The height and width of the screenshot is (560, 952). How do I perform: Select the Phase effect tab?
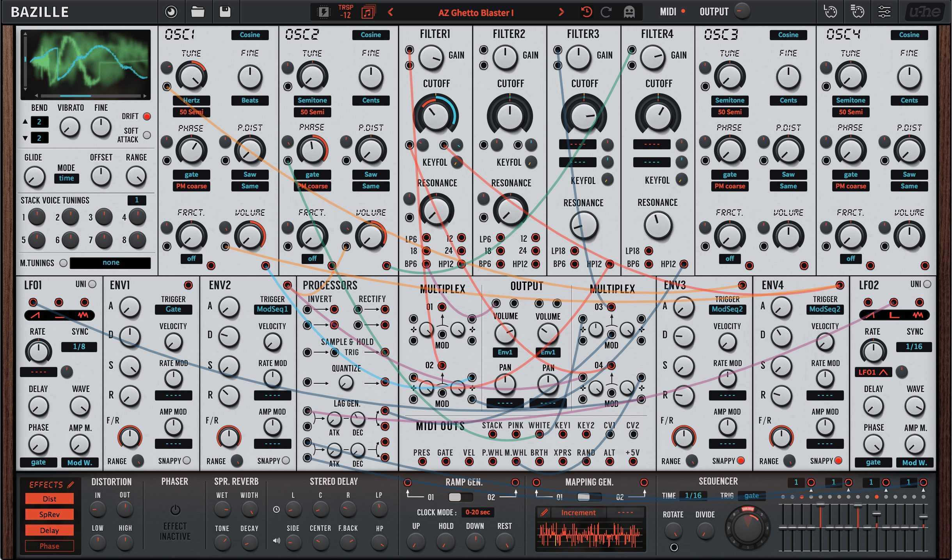(50, 546)
